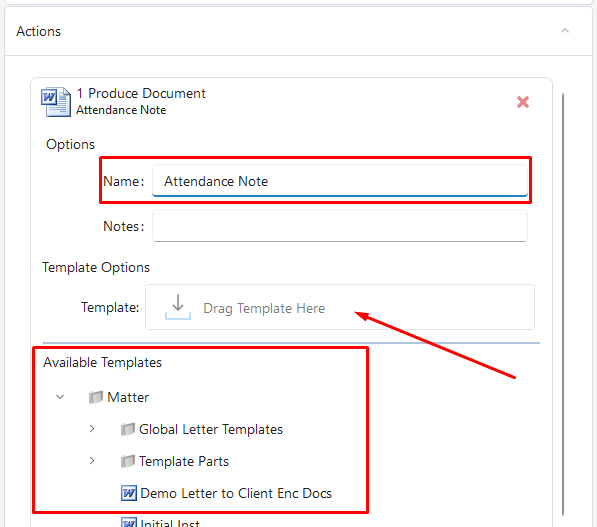Click the Word document icon for Produce Document
597x527 pixels.
(56, 102)
